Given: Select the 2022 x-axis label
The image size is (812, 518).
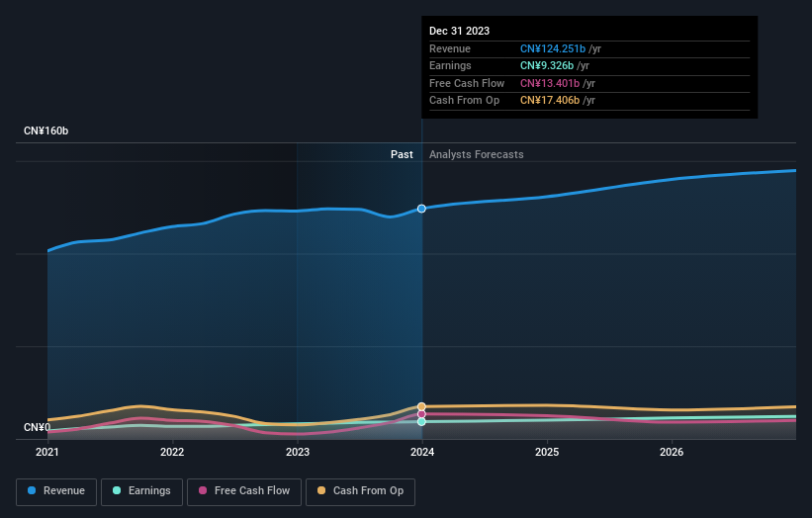Looking at the screenshot, I should point(172,453).
